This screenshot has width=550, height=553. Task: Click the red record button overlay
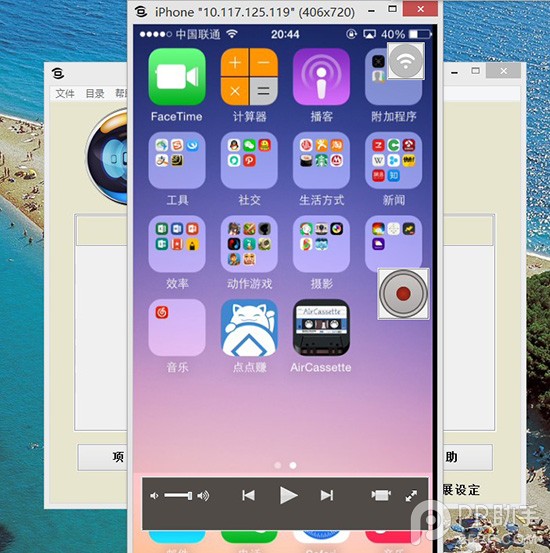(x=403, y=293)
